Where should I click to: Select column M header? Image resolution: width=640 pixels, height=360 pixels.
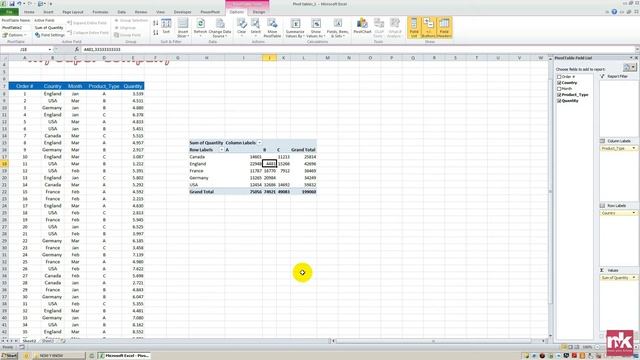(327, 58)
